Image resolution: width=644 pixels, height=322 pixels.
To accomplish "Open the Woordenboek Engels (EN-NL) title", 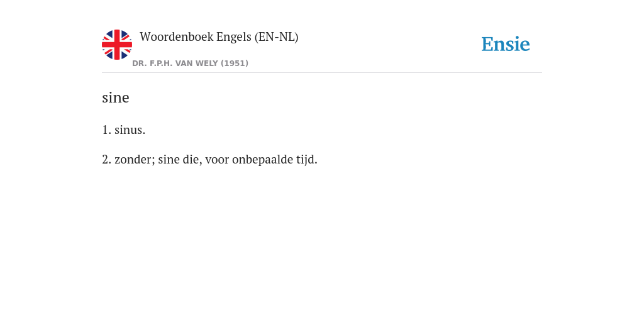I will [219, 37].
